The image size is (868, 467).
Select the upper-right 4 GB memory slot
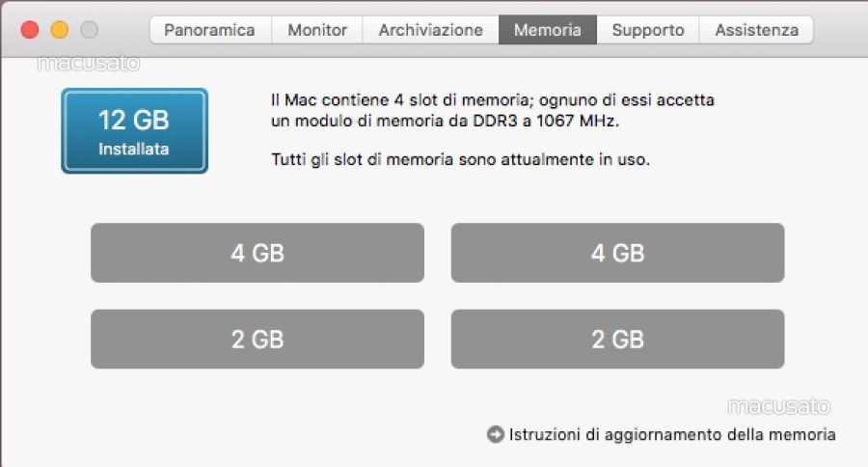click(x=617, y=253)
